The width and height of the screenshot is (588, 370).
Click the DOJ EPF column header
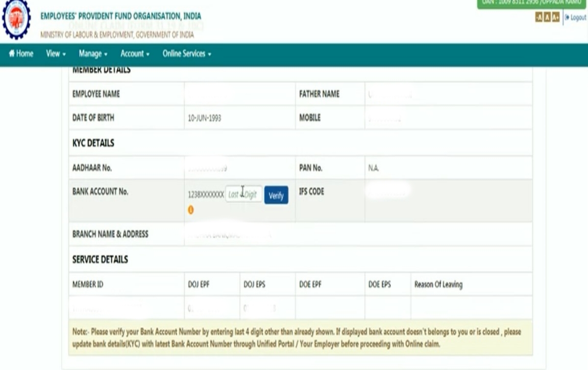pos(198,284)
